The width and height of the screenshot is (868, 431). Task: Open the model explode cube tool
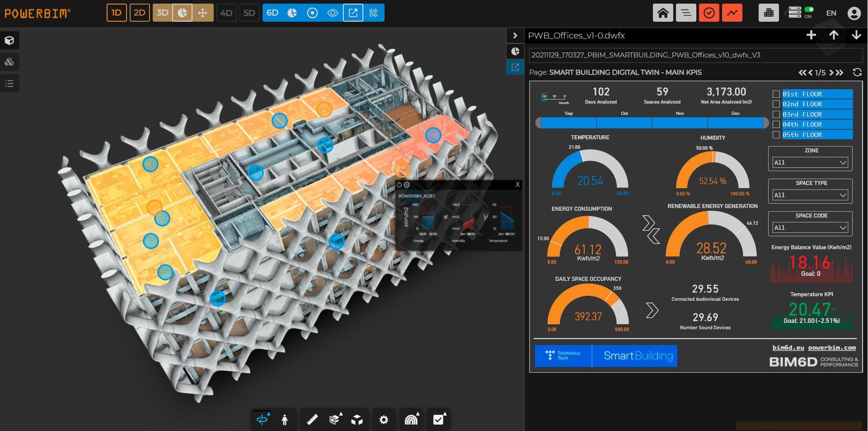click(357, 419)
